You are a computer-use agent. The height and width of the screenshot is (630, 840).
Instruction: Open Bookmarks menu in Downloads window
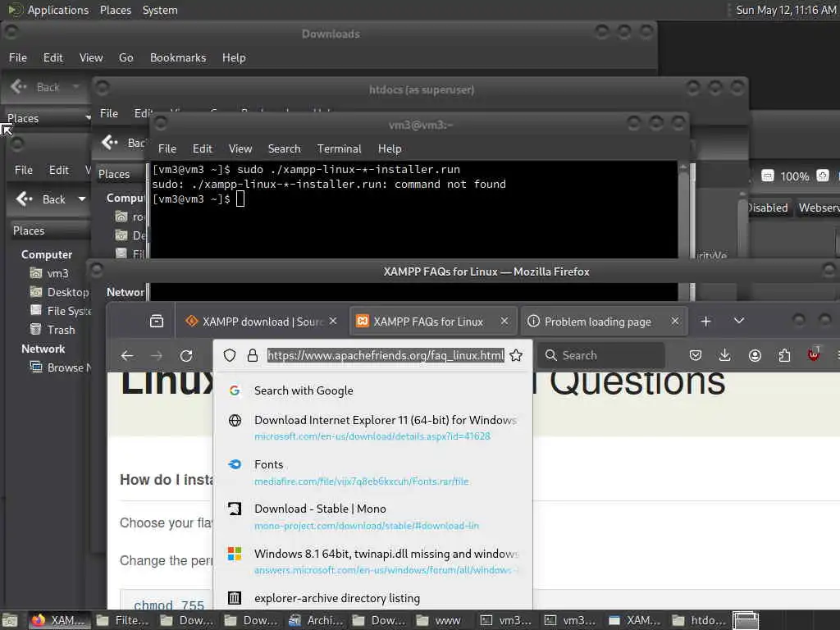coord(178,58)
